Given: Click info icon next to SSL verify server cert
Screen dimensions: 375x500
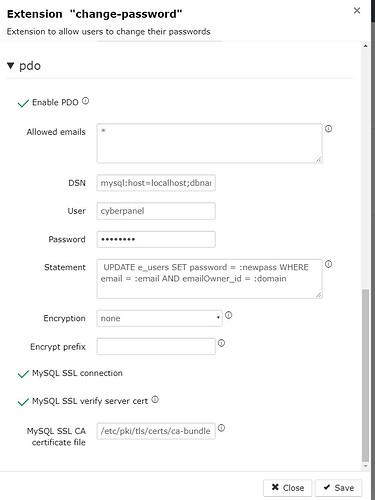Looking at the screenshot, I should point(155,399).
